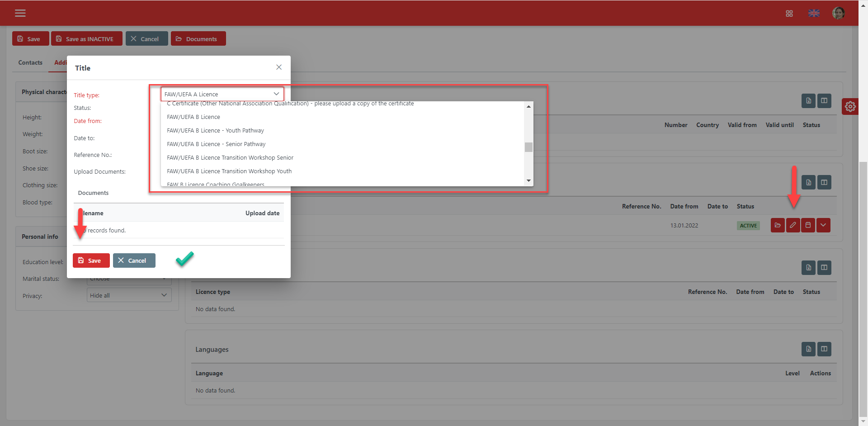The height and width of the screenshot is (426, 868).
Task: Open the folder icon in the ACTIVE row
Action: (778, 225)
